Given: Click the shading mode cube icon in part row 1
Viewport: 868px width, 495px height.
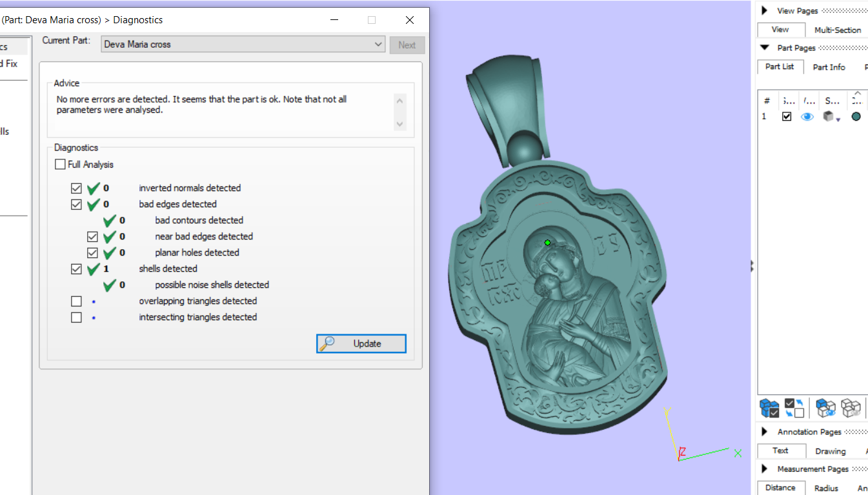Looking at the screenshot, I should point(827,117).
